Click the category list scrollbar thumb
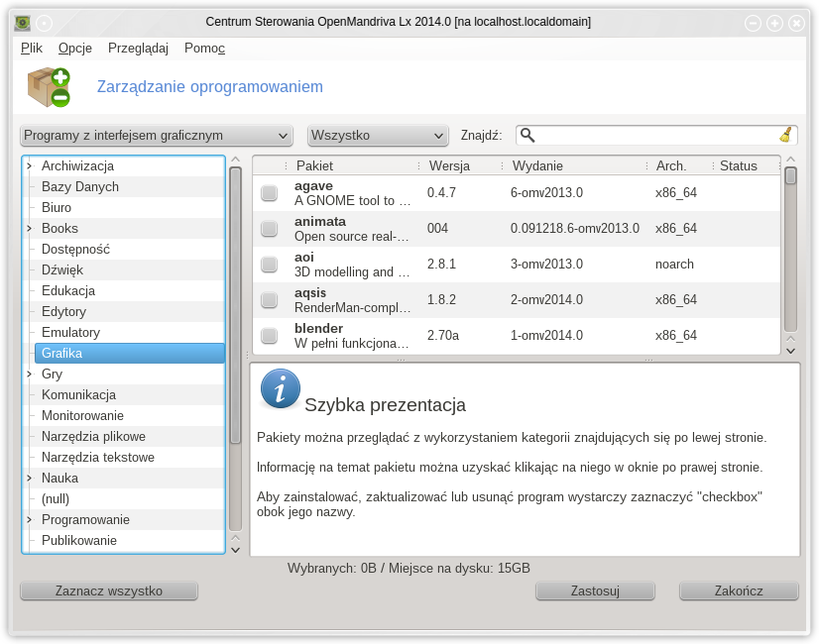The image size is (819, 644). coord(236,305)
